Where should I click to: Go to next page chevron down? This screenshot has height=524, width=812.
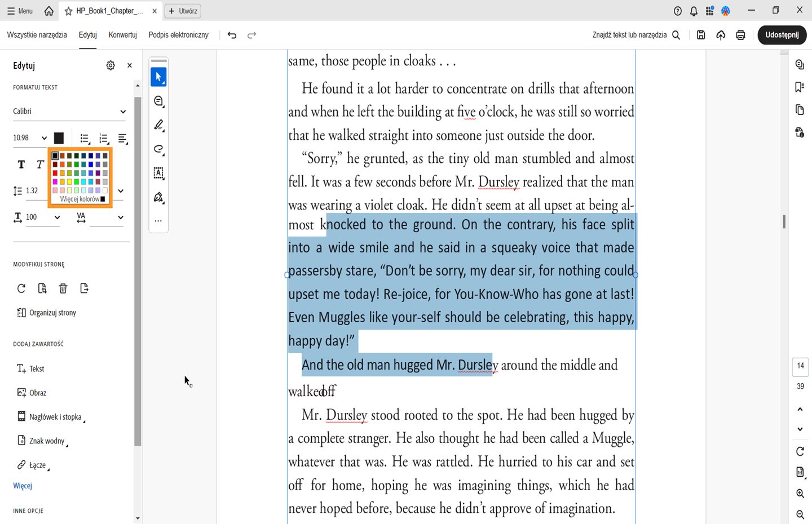800,429
